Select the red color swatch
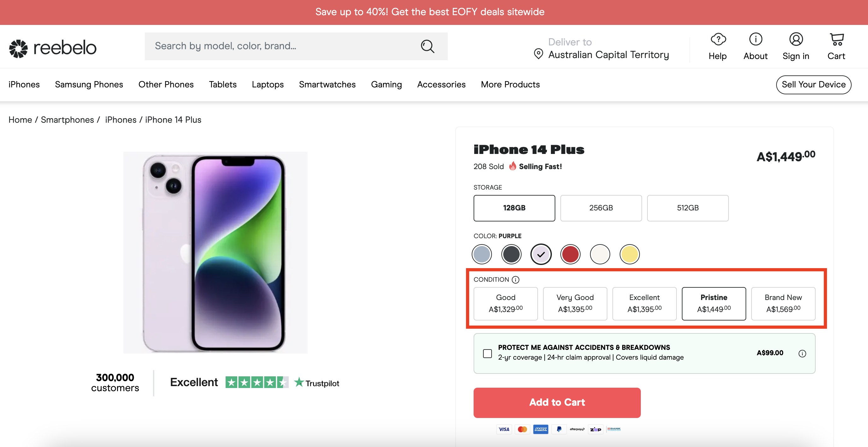 pos(570,254)
